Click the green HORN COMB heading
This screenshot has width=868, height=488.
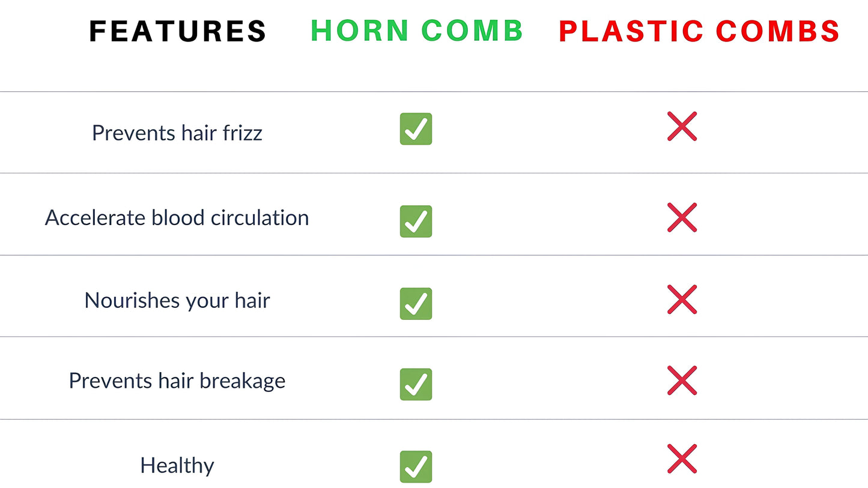click(417, 31)
